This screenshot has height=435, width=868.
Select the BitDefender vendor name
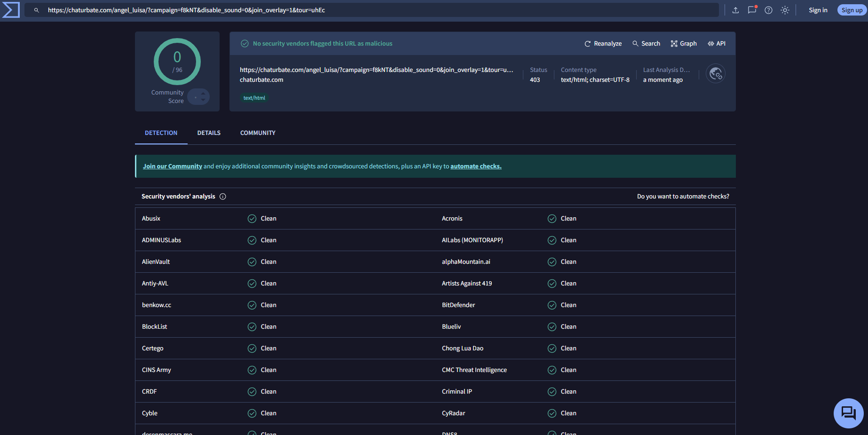[458, 305]
